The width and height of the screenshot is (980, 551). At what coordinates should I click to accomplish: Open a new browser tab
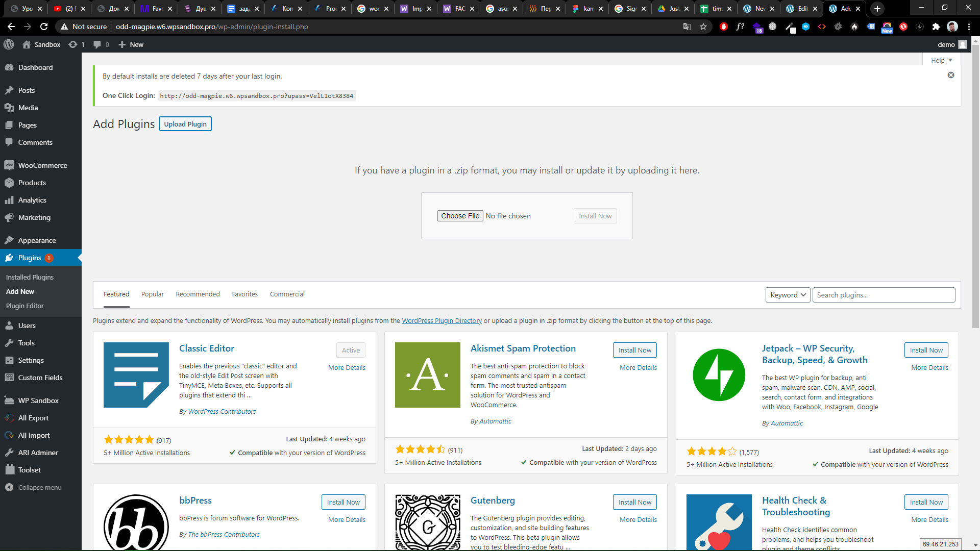point(877,9)
